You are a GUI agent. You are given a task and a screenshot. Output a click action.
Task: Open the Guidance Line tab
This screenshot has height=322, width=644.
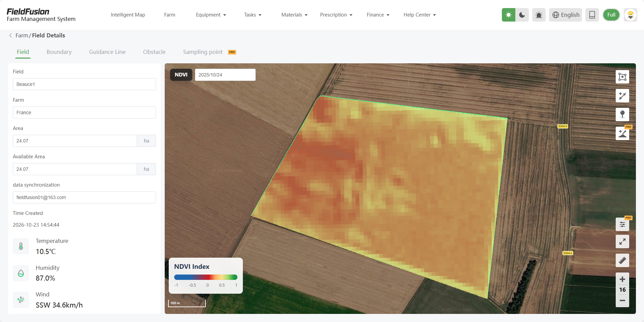point(107,52)
